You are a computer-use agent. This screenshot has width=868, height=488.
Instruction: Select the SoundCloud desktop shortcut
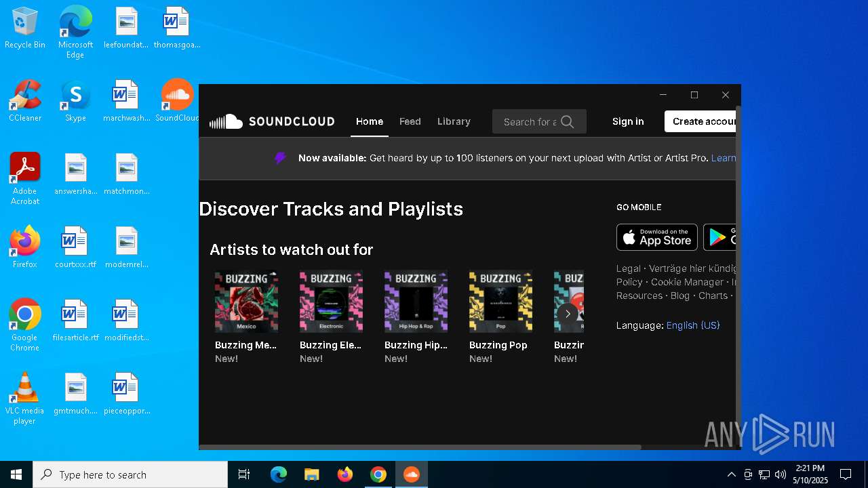coord(177,101)
